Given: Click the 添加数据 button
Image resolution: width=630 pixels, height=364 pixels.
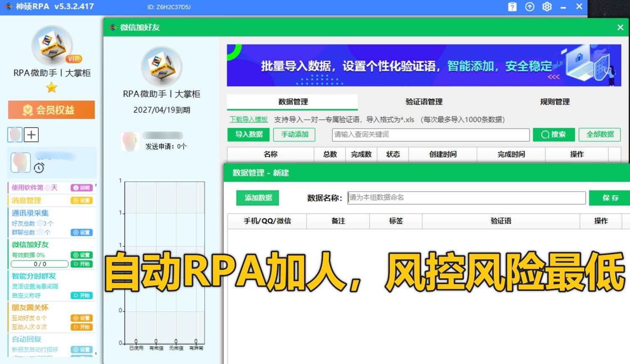Looking at the screenshot, I should 257,198.
